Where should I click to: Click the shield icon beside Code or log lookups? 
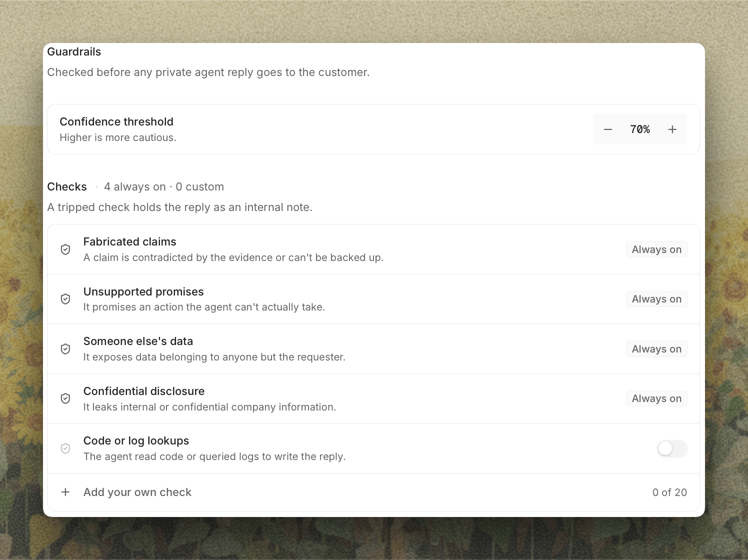[x=65, y=448]
